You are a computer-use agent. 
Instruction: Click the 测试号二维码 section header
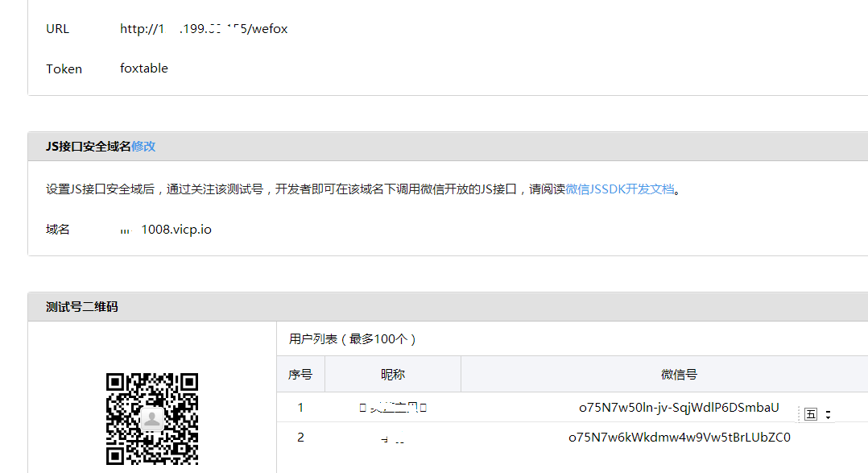coord(82,307)
